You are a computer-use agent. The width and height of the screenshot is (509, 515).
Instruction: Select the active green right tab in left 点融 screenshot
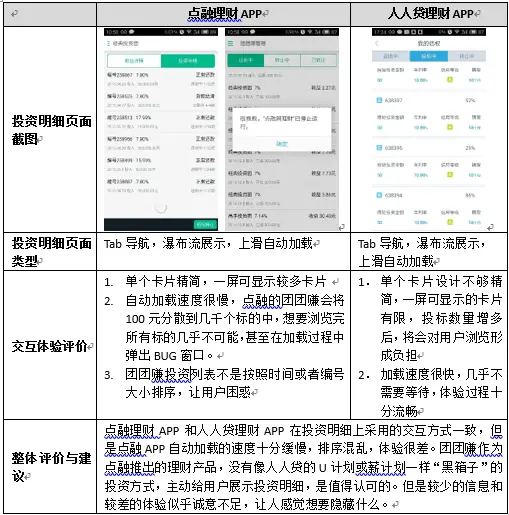[x=188, y=61]
